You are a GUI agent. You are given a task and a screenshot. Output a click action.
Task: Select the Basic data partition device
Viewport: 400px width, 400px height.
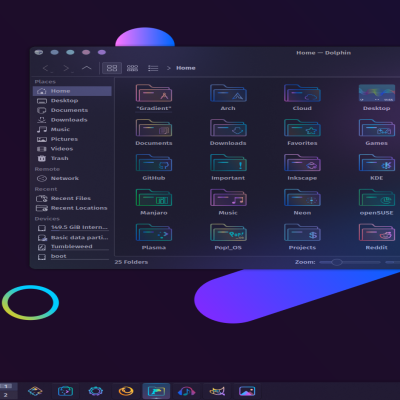coord(72,238)
